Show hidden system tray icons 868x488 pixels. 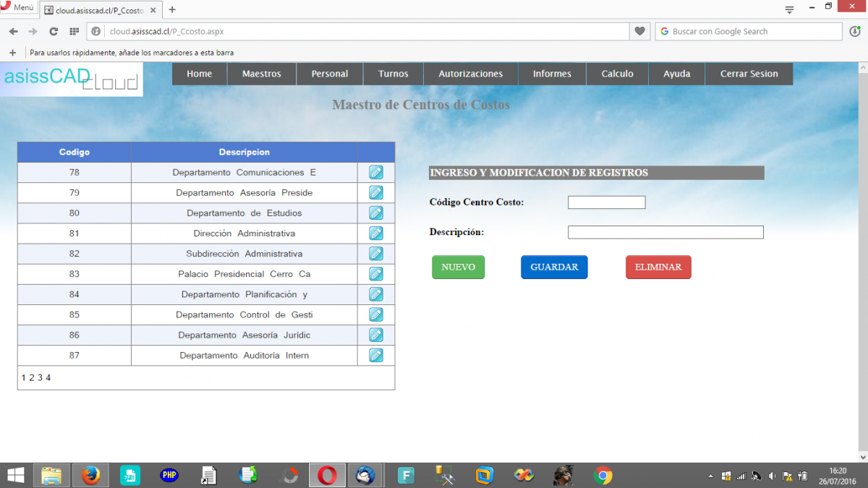click(710, 476)
